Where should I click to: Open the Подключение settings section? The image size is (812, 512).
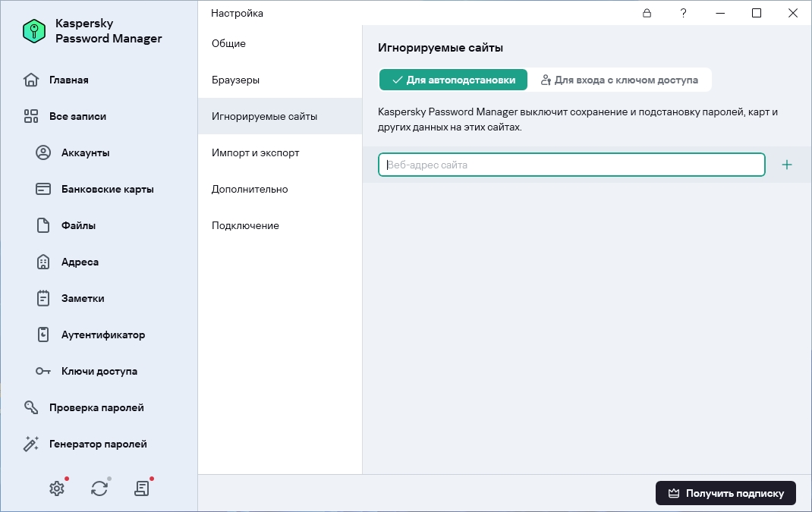[280, 225]
